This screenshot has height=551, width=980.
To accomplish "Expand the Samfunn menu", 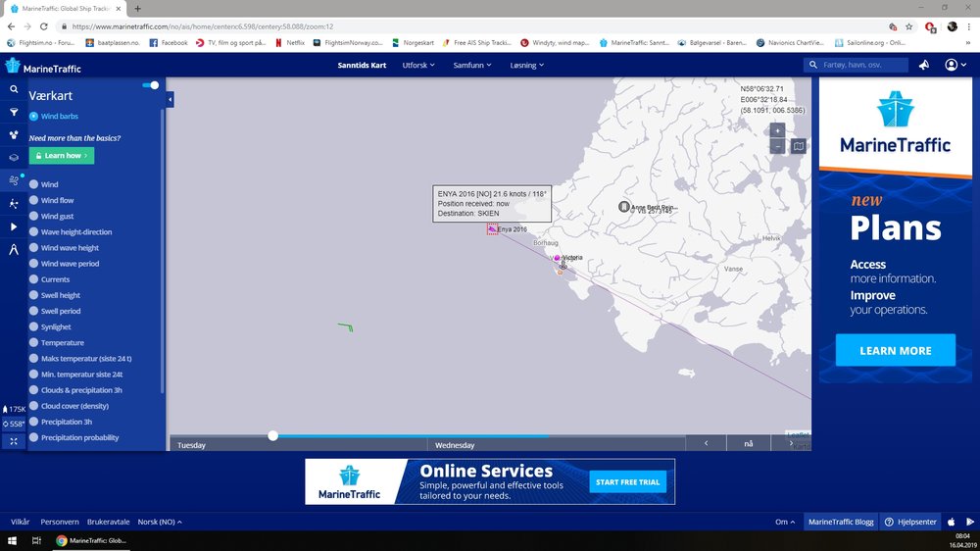I will tap(472, 65).
